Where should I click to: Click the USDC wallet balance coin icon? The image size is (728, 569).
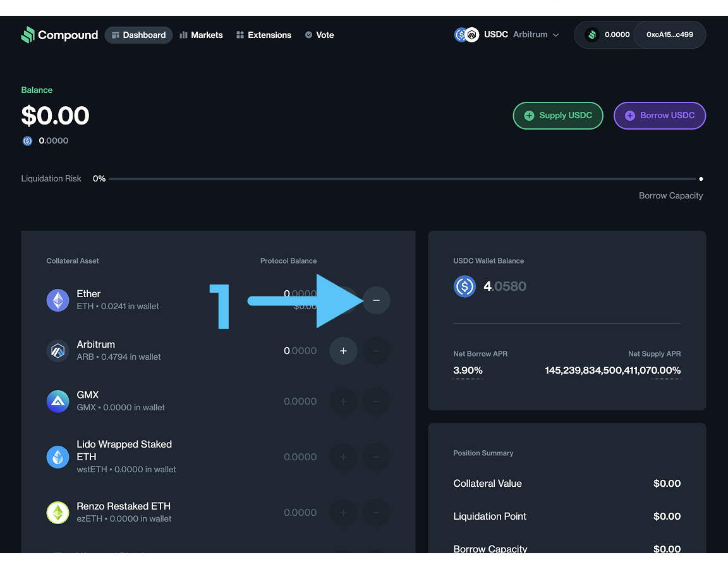coord(464,286)
